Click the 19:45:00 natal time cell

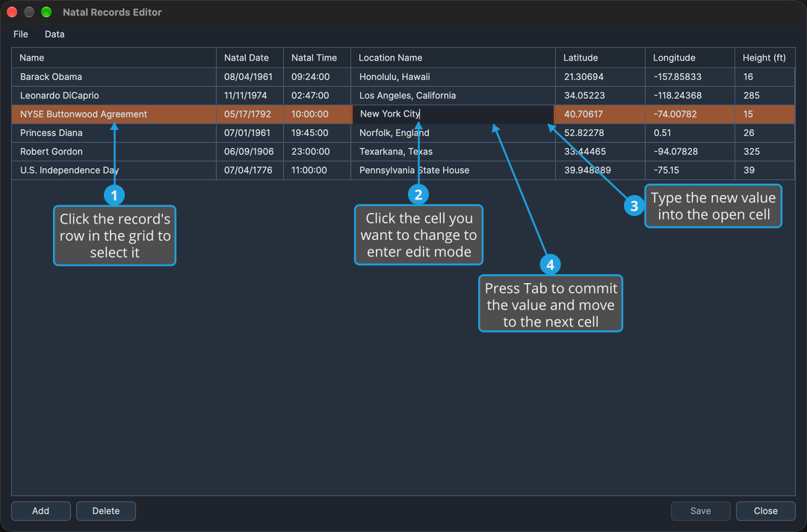point(317,133)
